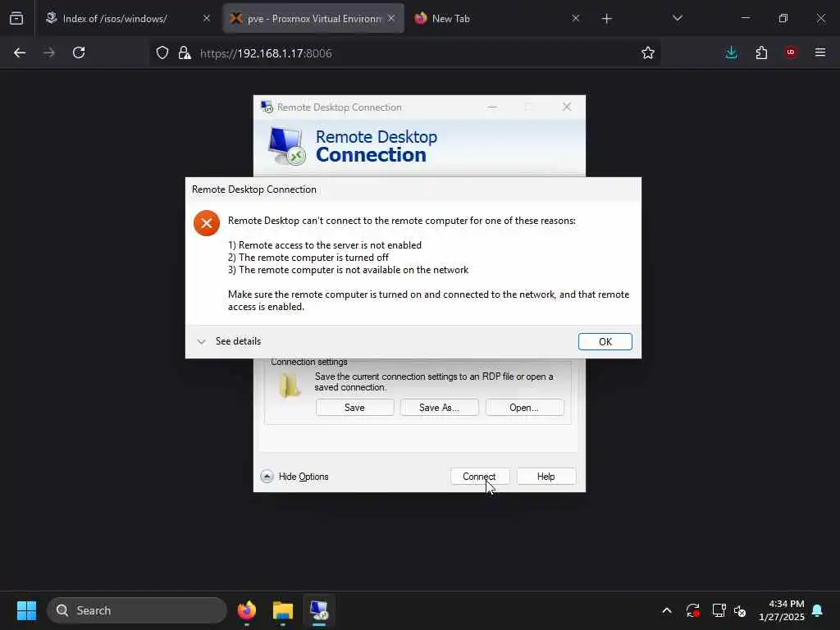840x630 pixels.
Task: Open Firefox from the taskbar
Action: (x=247, y=610)
